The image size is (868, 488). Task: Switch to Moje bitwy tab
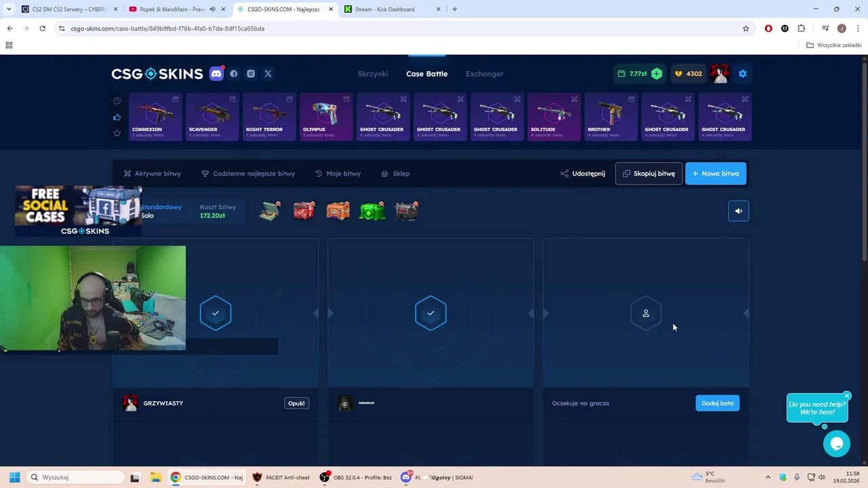point(338,174)
